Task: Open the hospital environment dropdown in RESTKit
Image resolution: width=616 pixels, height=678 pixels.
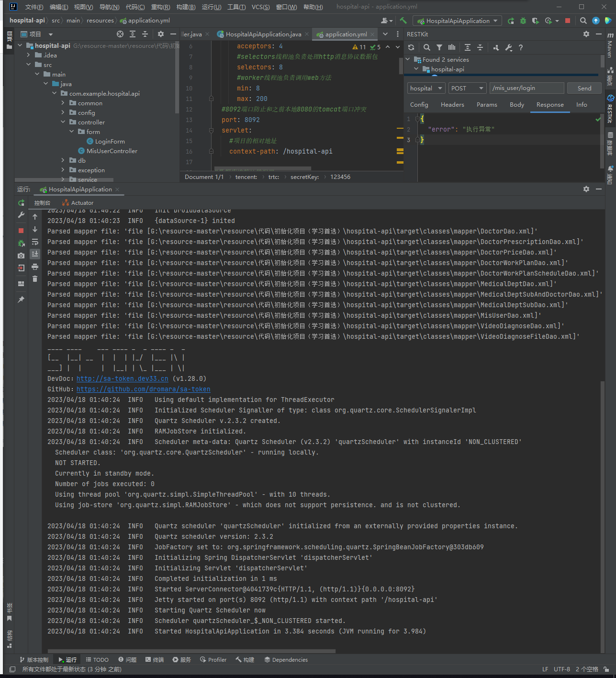Action: tap(426, 88)
